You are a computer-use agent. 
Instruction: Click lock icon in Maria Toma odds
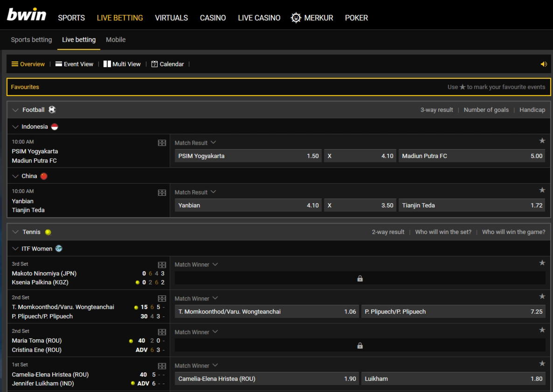360,345
